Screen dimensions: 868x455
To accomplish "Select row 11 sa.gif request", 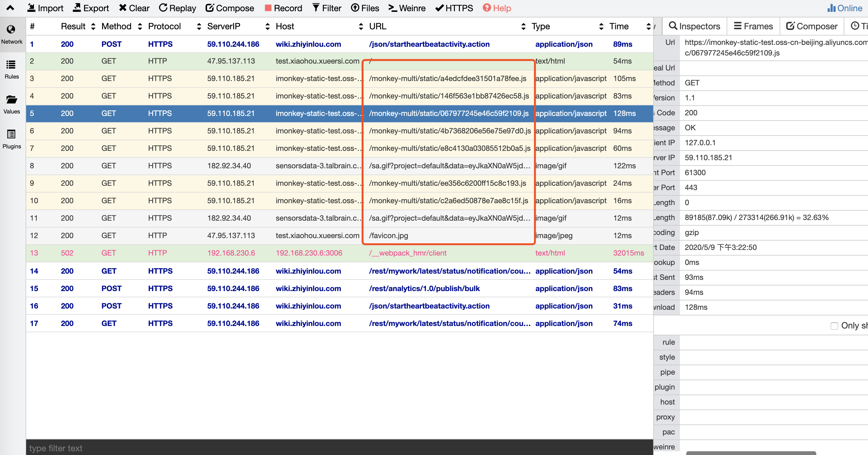I will click(339, 218).
